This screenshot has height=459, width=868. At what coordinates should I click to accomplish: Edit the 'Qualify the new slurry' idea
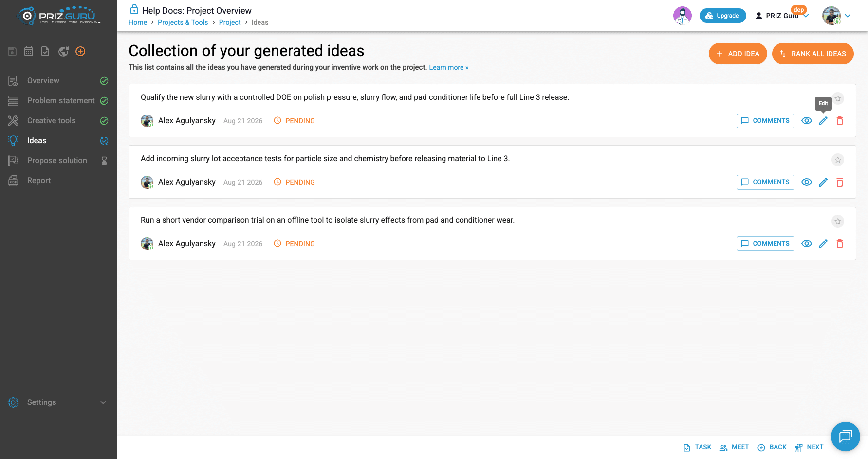point(823,121)
